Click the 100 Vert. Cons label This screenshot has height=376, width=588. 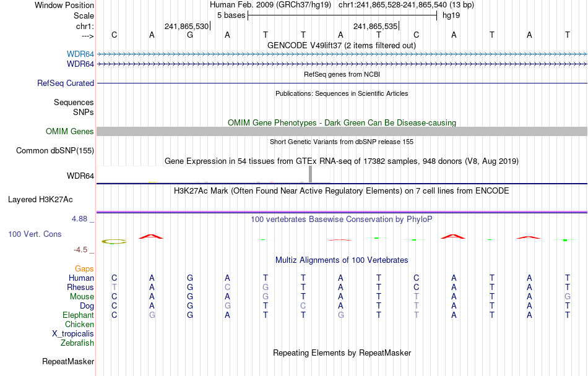tap(35, 234)
